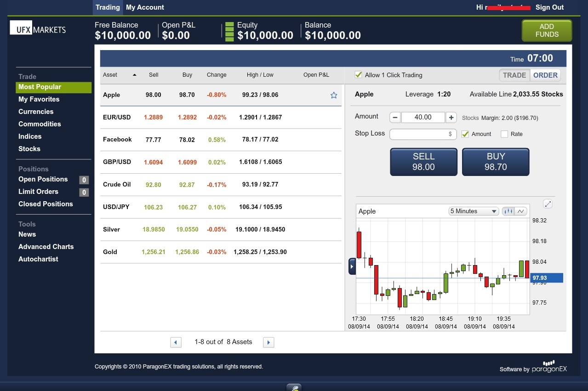Screen dimensions: 588x391
Task: Click Gold sell price 1,256.21
Action: click(x=154, y=252)
